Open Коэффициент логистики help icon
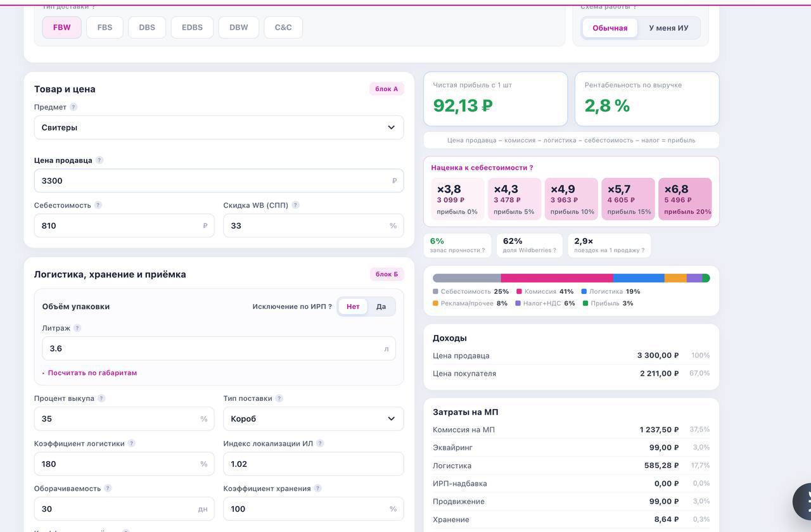The width and height of the screenshot is (811, 532). pyautogui.click(x=132, y=443)
